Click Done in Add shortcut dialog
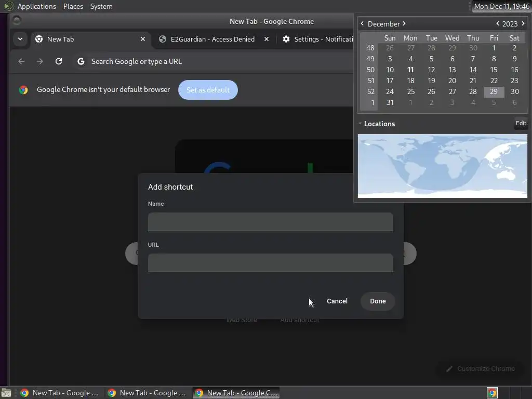 pos(378,301)
